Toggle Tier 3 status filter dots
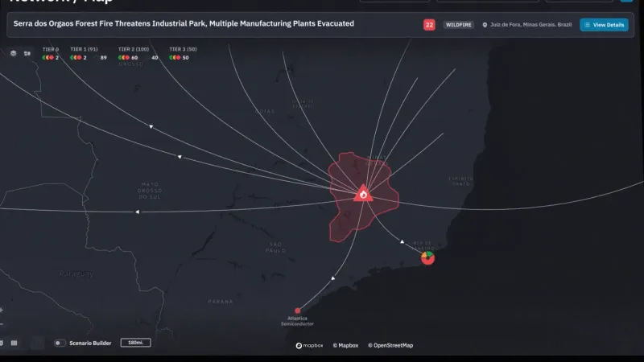 (x=175, y=58)
